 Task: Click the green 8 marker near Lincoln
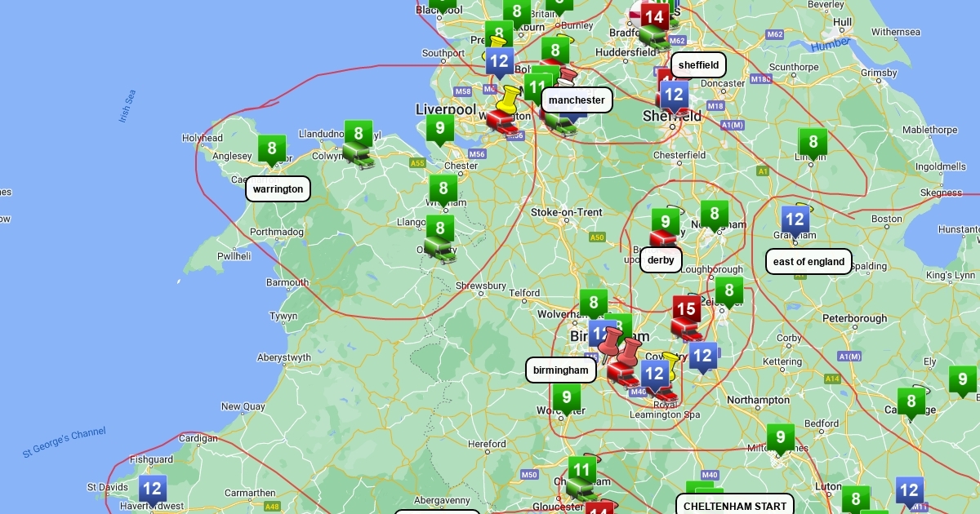[x=813, y=143]
